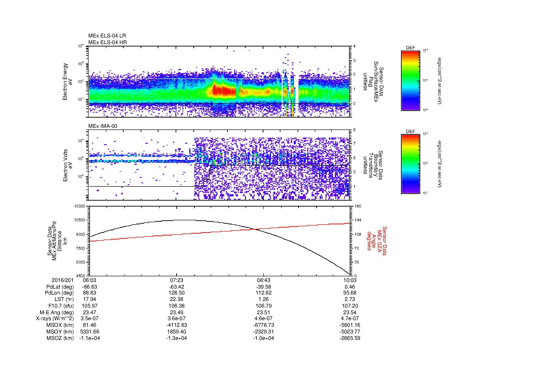This screenshot has width=555, height=392.
Task: Click the M-E Ang value '23.54'
Action: (350, 312)
